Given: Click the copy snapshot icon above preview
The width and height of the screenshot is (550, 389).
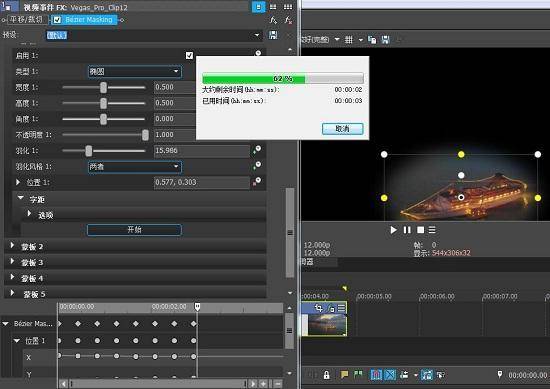Looking at the screenshot, I should 372,40.
